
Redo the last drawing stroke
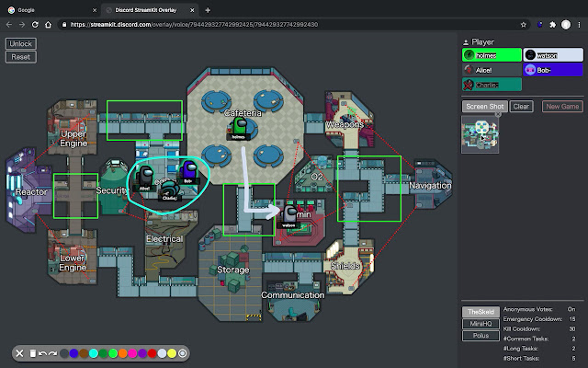53,353
